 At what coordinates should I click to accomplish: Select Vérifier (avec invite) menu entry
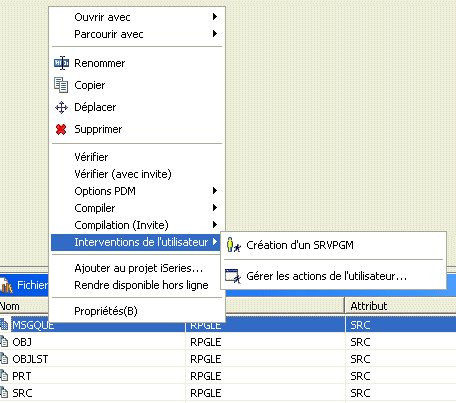tap(123, 174)
